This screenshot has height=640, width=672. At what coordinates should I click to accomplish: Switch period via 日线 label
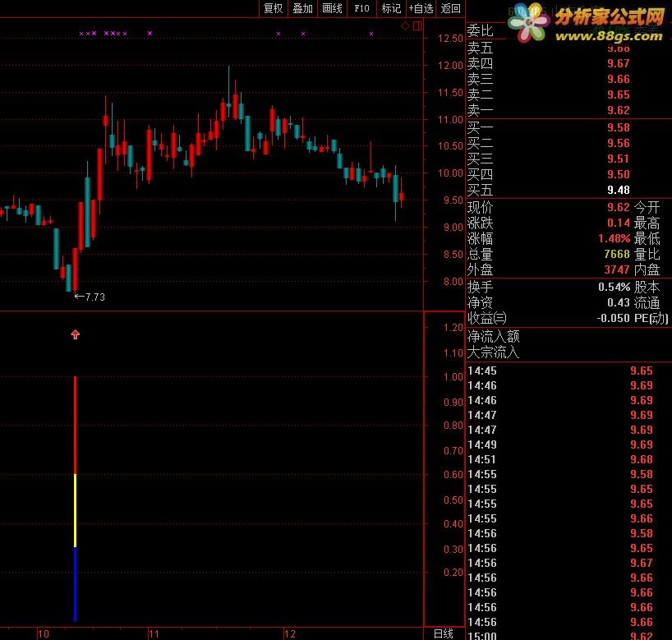[x=444, y=633]
